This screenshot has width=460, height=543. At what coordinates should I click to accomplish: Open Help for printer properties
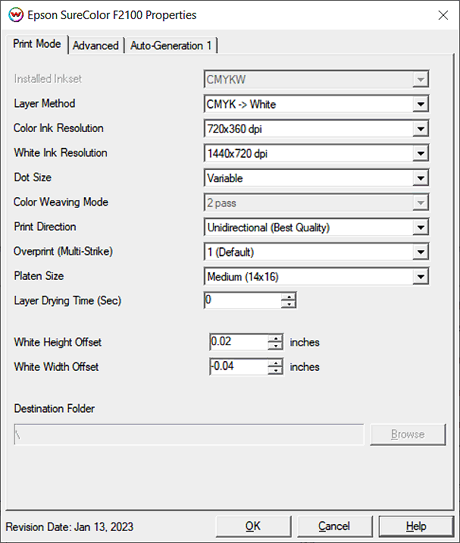[x=416, y=526]
